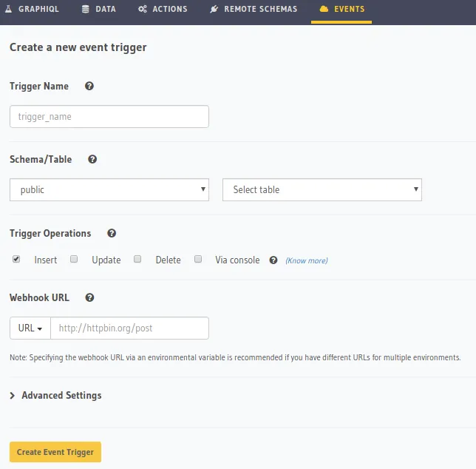The height and width of the screenshot is (469, 476).
Task: Click help icon beside Schema/Table label
Action: 92,160
